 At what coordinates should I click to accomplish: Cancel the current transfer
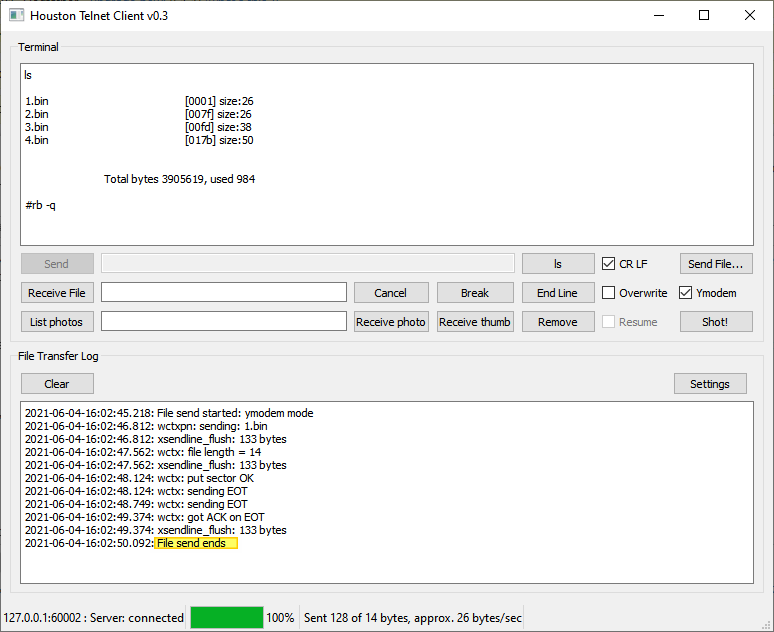[390, 293]
